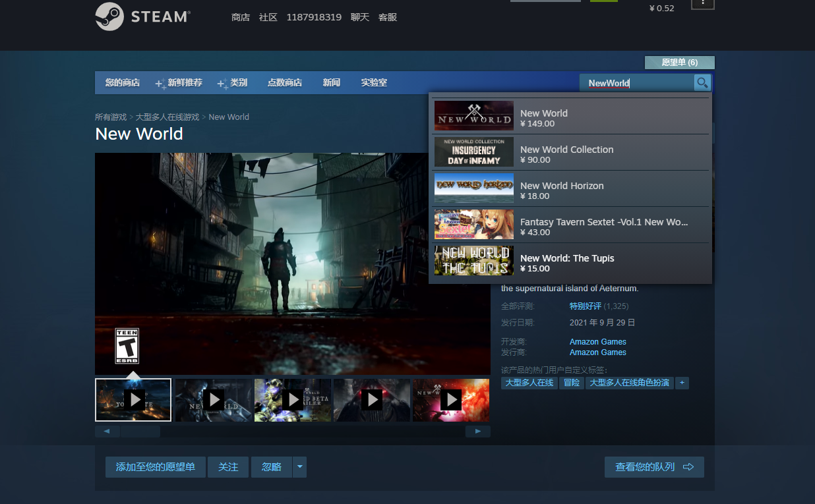Screen dimensions: 815x504
Task: Open the 商店 top menu
Action: click(x=241, y=17)
